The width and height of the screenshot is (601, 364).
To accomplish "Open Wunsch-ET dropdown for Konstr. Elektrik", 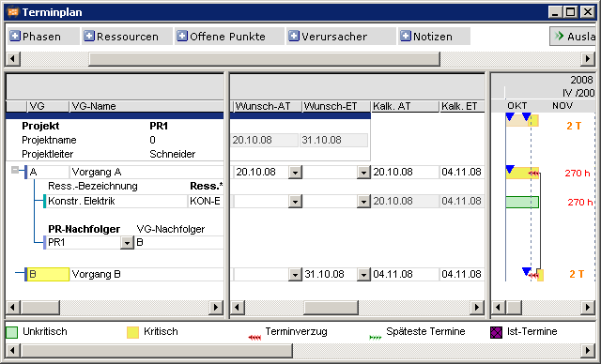I will 363,202.
